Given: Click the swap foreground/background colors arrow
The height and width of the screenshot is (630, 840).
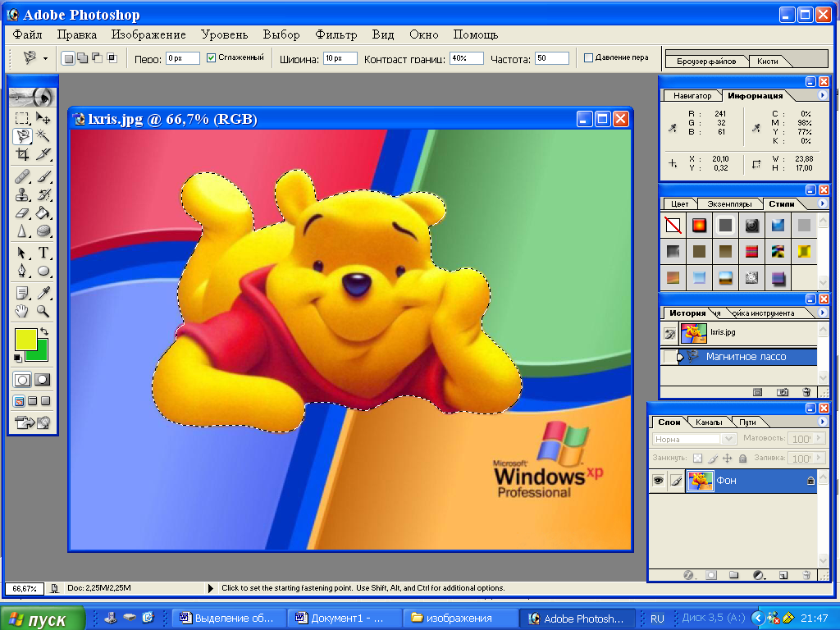Looking at the screenshot, I should (45, 331).
